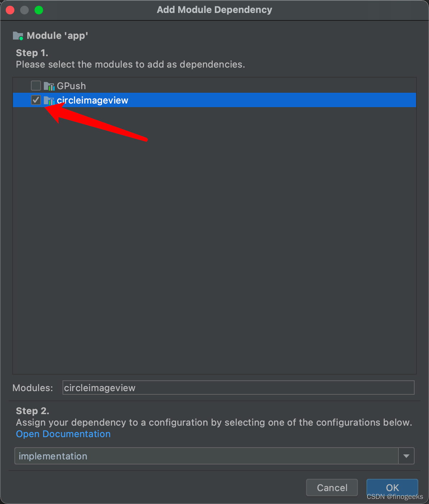
Task: Enable the GPush checkbox
Action: (x=36, y=86)
